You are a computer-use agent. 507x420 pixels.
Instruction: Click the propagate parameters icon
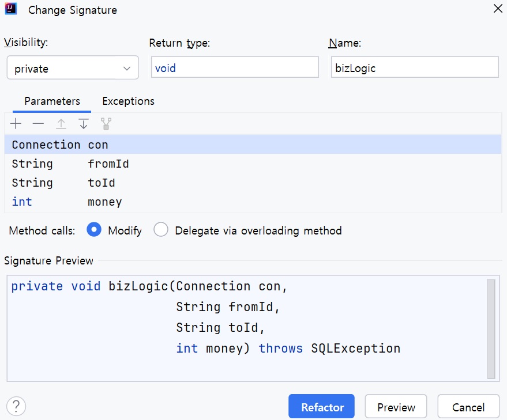[x=106, y=124]
